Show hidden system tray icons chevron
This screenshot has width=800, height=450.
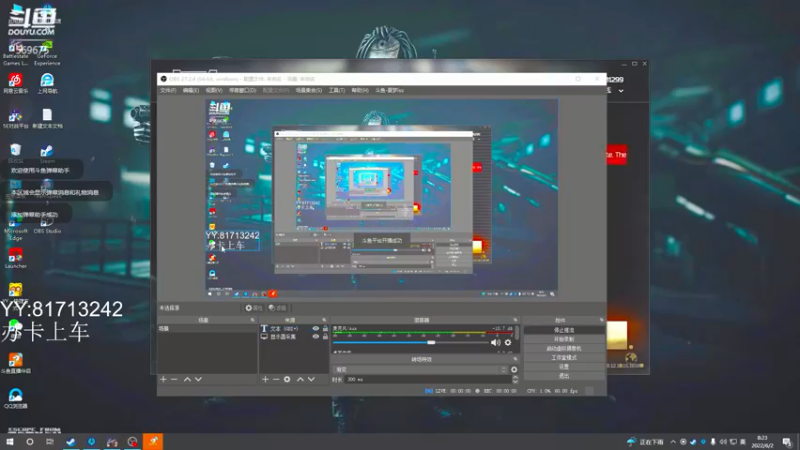[673, 442]
